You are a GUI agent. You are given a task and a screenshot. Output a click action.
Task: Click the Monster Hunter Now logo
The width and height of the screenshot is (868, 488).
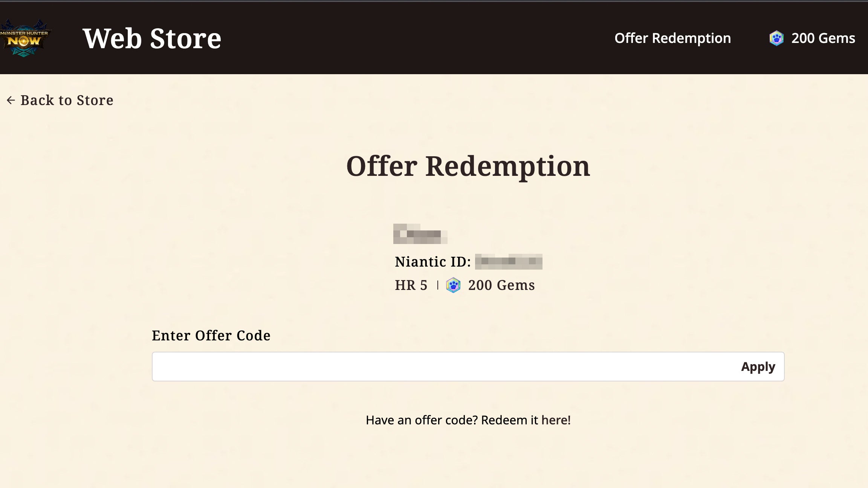(25, 38)
